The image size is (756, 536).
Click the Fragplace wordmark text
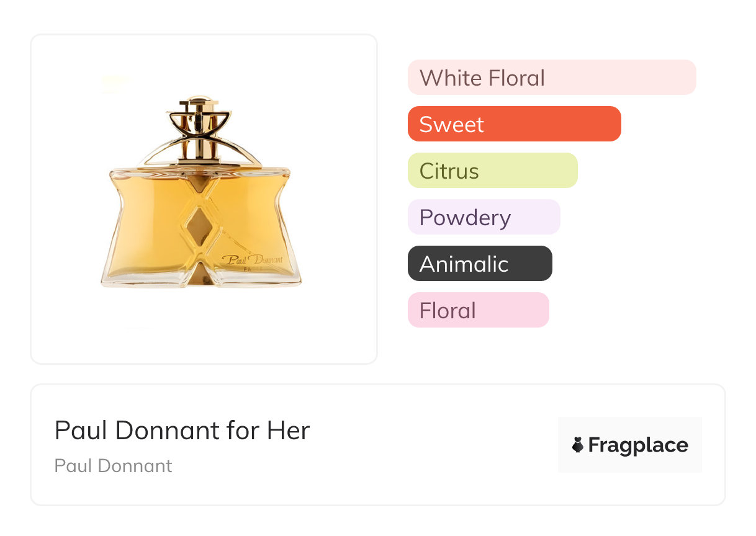point(637,445)
